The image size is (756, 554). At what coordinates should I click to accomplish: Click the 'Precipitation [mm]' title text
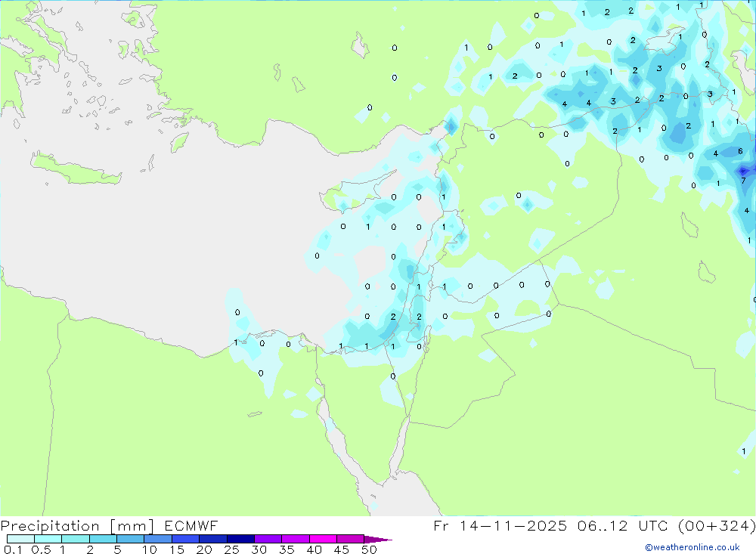(77, 526)
